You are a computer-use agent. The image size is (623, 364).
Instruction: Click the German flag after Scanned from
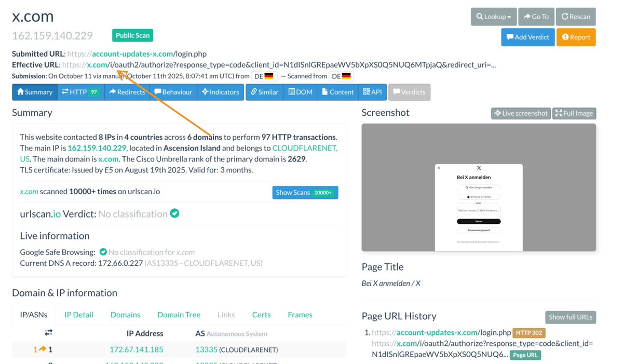point(346,76)
